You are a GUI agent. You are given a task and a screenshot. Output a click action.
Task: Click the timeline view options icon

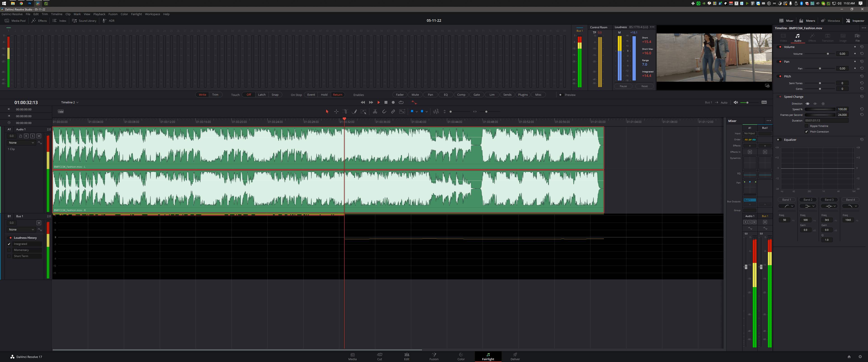click(61, 111)
